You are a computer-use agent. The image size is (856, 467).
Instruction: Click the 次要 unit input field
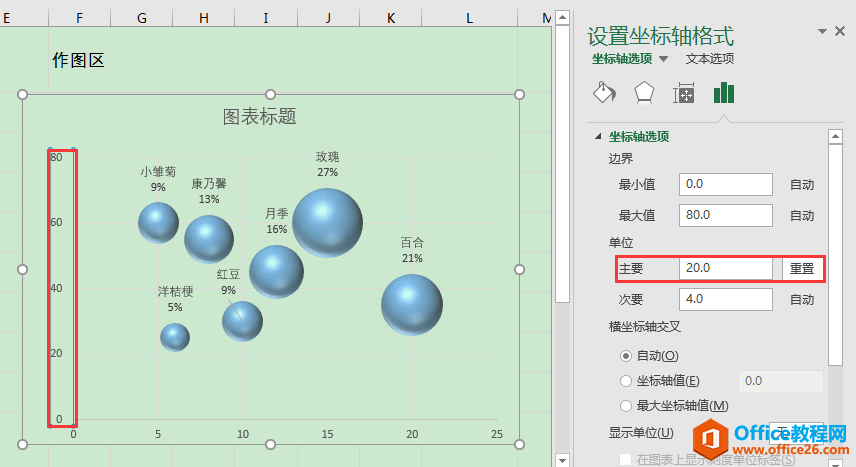[726, 299]
